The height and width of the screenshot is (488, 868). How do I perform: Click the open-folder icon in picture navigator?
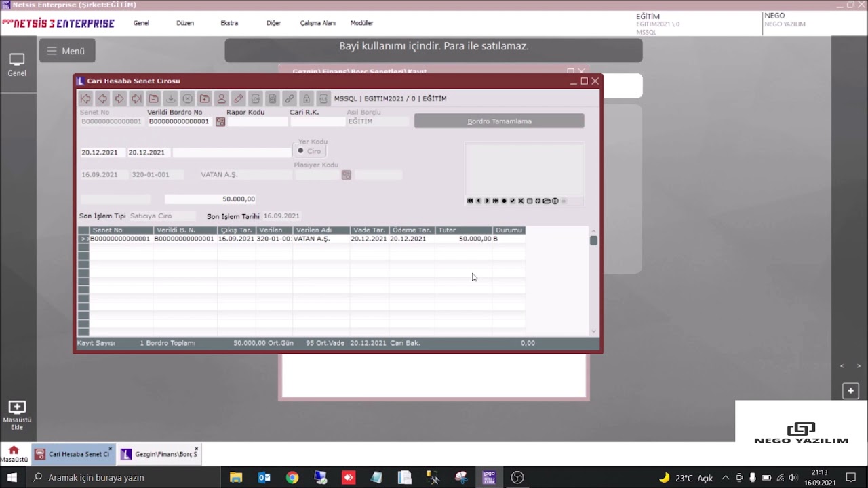tap(547, 201)
